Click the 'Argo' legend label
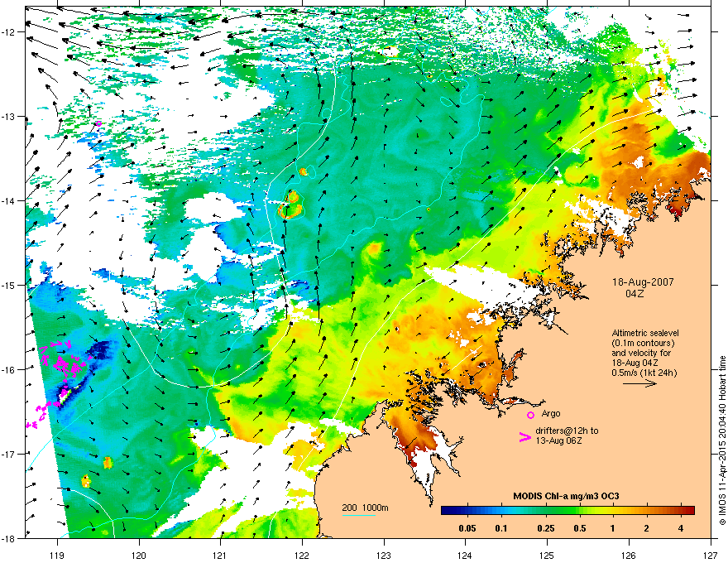 tap(551, 413)
